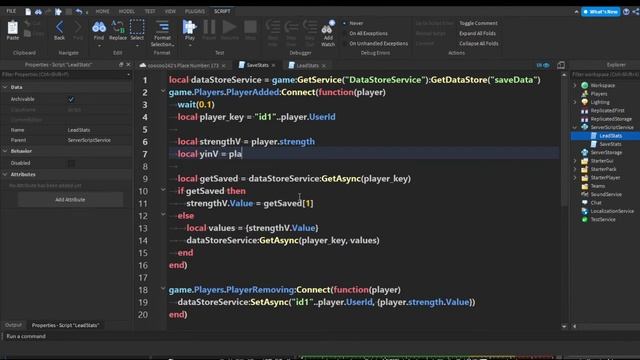Click the Select tool in Edit group
Screen dimensions: 640x360
(137, 27)
